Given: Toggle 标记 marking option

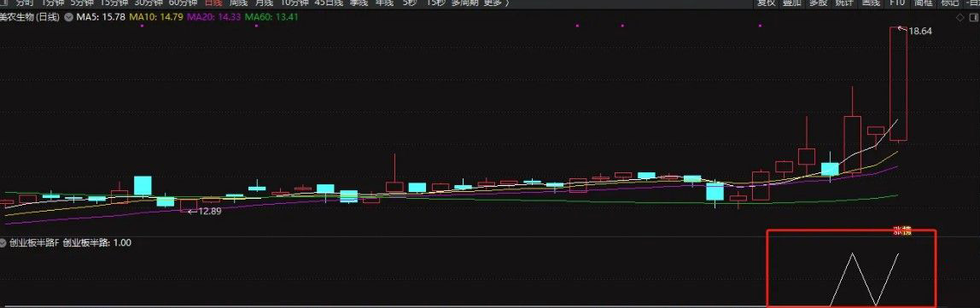Looking at the screenshot, I should click(x=949, y=3).
